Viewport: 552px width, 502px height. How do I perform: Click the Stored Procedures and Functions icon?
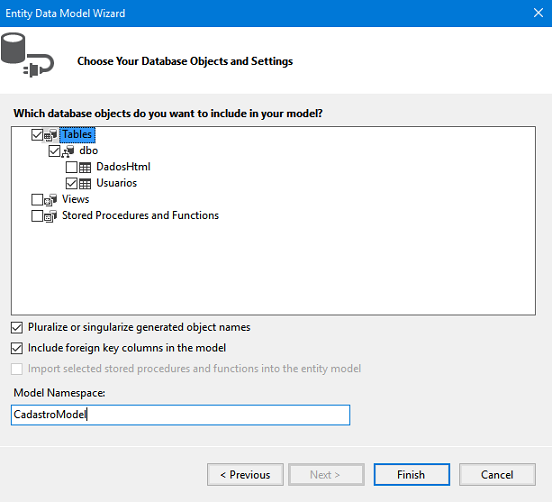tap(50, 216)
